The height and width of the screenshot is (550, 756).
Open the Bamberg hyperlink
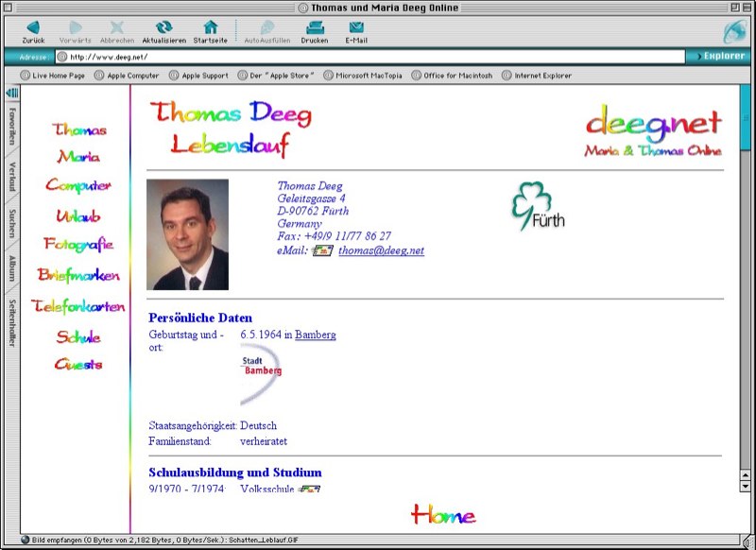tap(315, 335)
